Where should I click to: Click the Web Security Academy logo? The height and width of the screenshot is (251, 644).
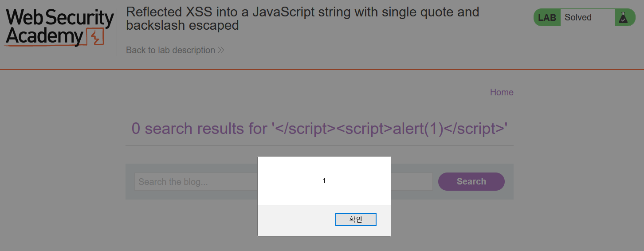60,27
